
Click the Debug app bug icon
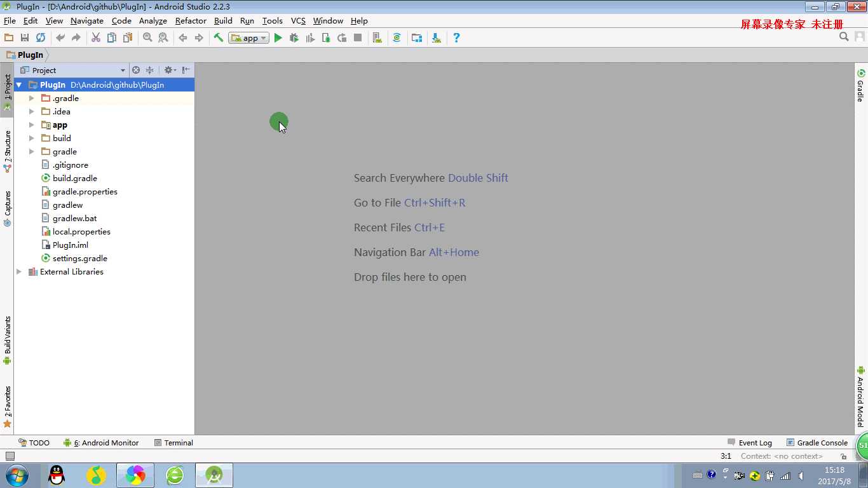pyautogui.click(x=294, y=37)
